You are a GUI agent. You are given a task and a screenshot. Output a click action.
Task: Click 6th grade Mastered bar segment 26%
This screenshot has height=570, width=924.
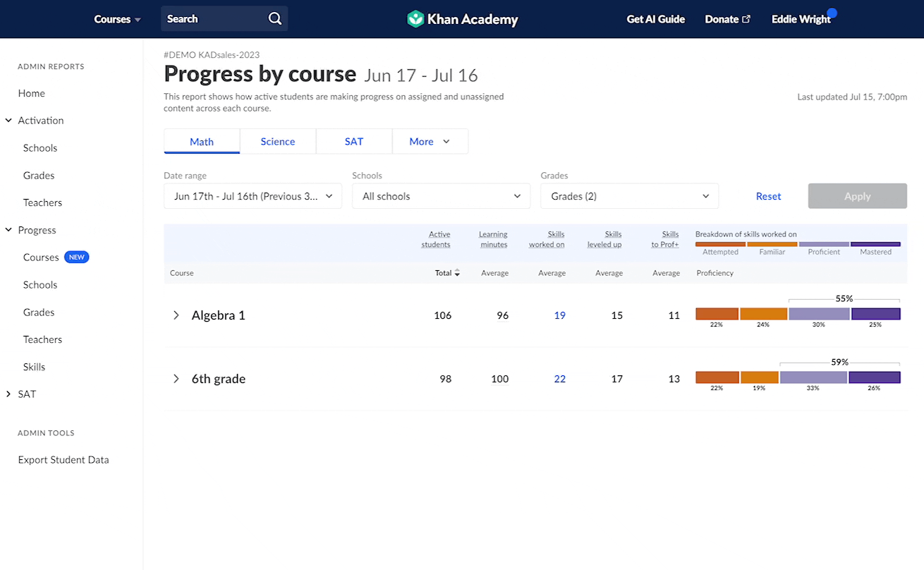point(875,377)
